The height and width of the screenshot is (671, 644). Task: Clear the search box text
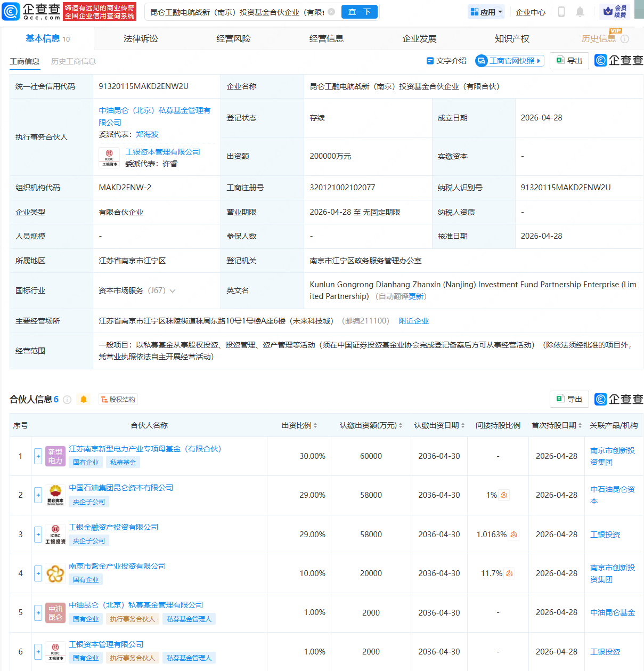[331, 12]
